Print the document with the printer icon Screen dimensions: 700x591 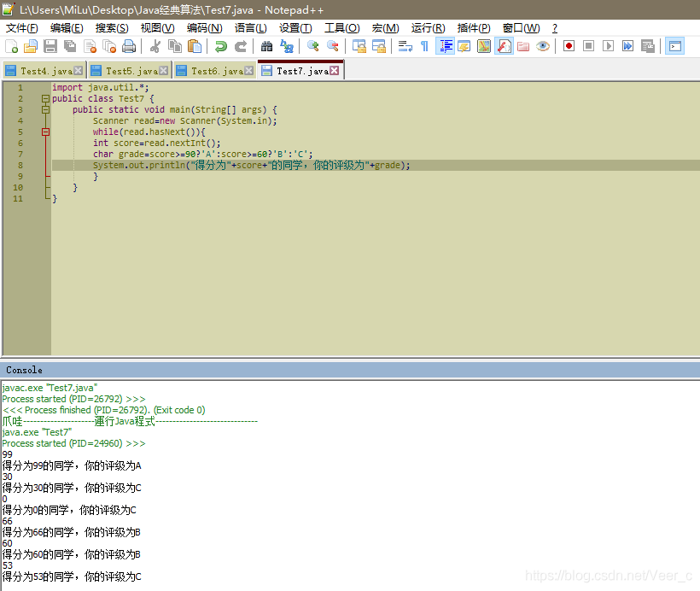point(129,46)
